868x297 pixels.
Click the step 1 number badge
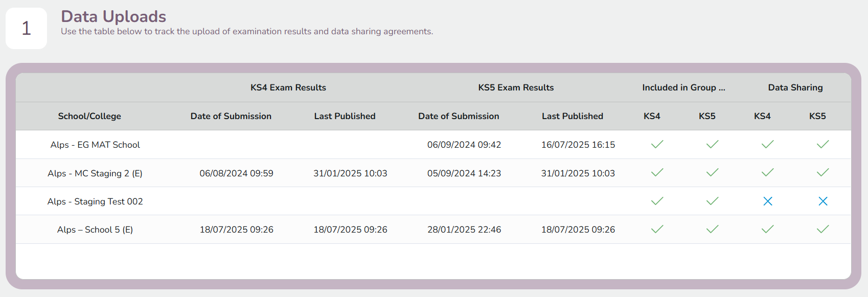point(27,28)
